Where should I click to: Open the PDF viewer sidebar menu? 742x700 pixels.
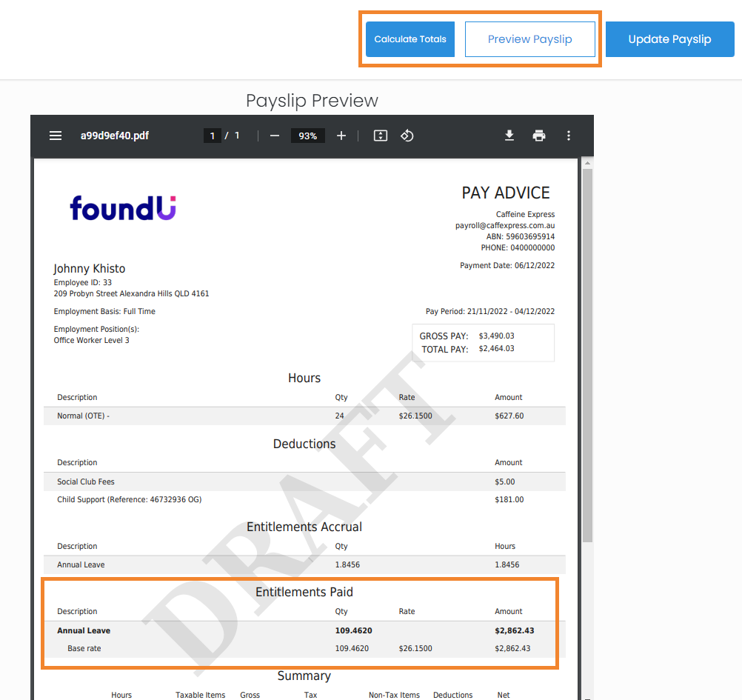(x=56, y=136)
